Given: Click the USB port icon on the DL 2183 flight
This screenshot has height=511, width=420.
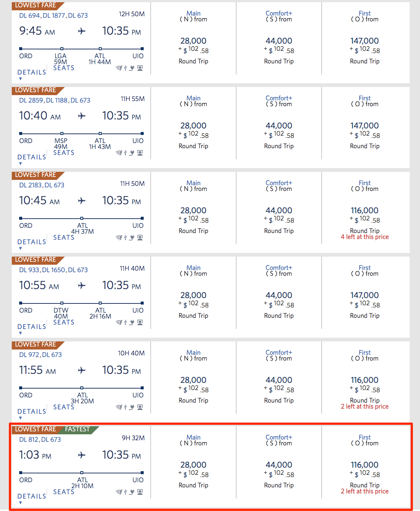Looking at the screenshot, I should pyautogui.click(x=126, y=237).
